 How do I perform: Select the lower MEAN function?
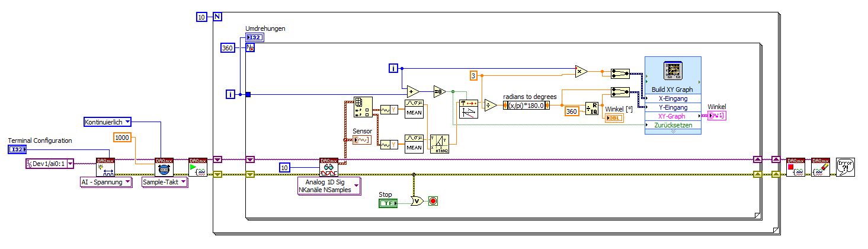click(x=414, y=144)
